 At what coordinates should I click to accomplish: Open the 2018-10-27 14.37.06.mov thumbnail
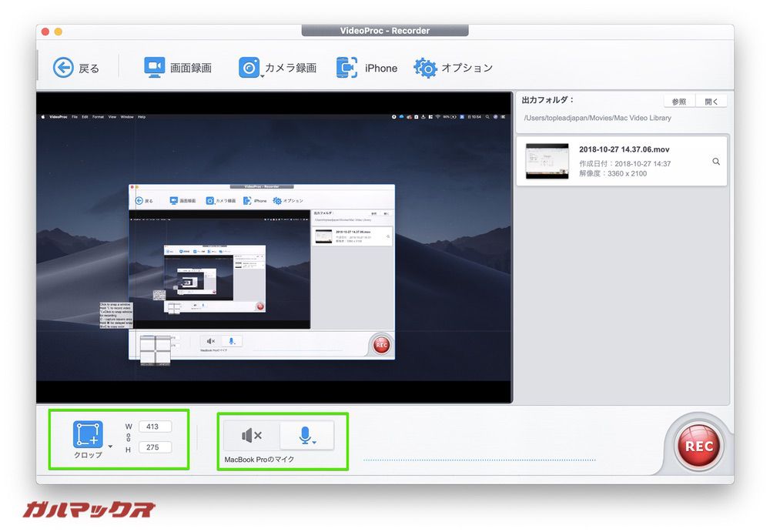(x=546, y=161)
